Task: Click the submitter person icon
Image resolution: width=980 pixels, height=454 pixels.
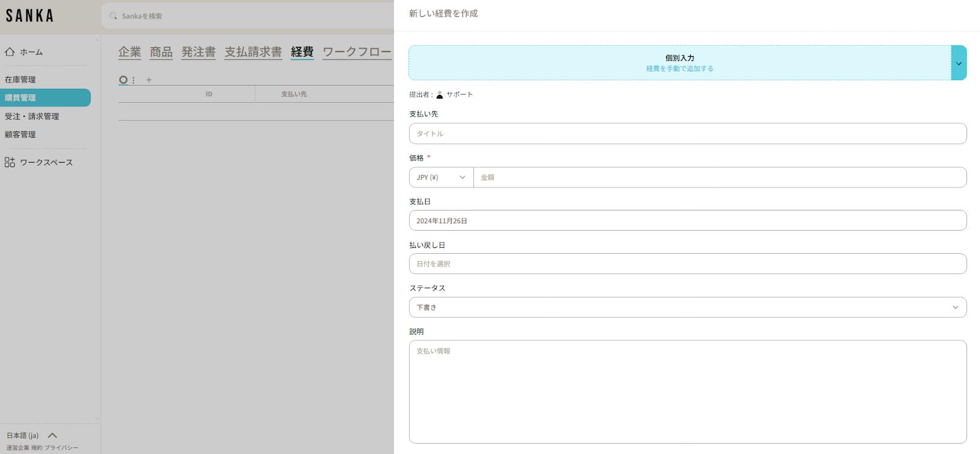Action: click(439, 95)
